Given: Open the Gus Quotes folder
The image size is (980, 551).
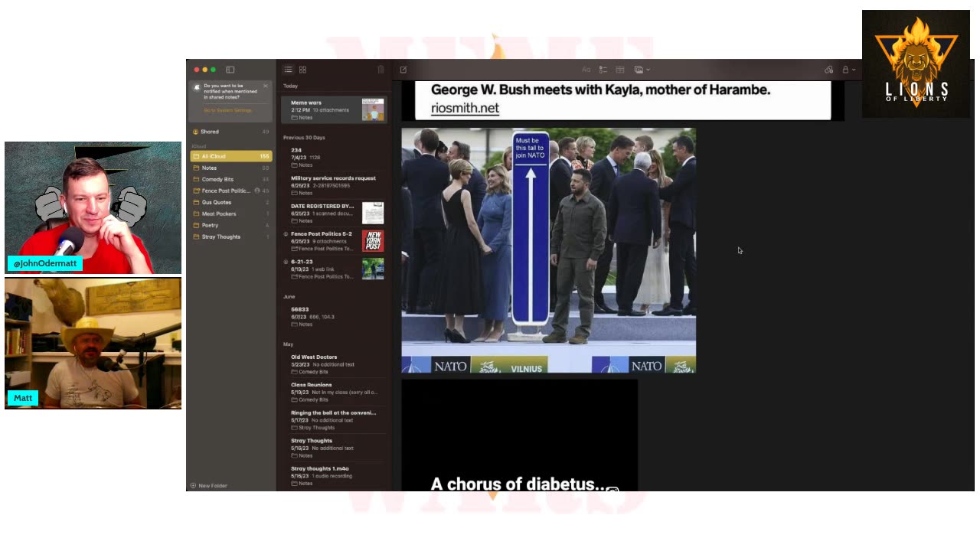Looking at the screenshot, I should (230, 202).
